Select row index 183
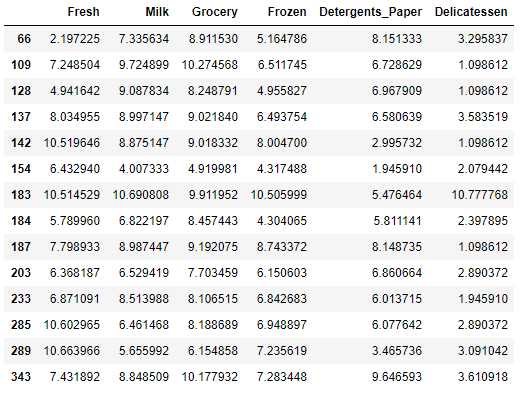This screenshot has height=396, width=521. [21, 195]
